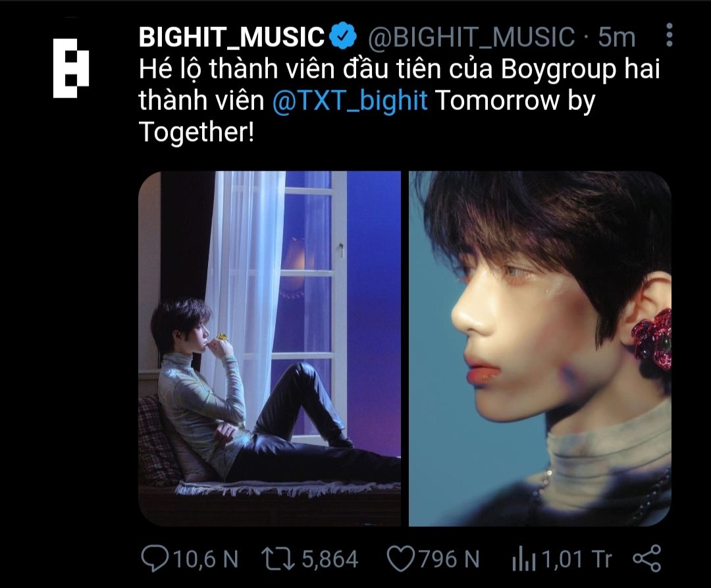The image size is (711, 588).
Task: Click the 1,01 Tr views count
Action: [577, 559]
